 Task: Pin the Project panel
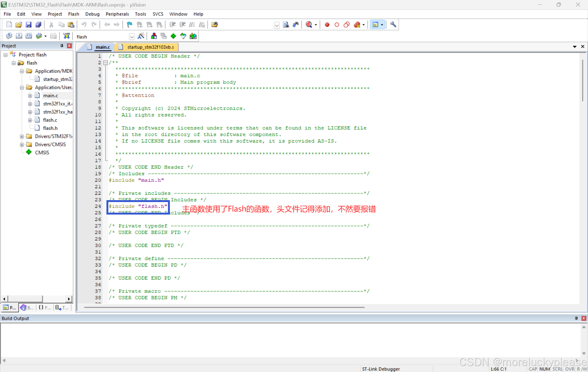coord(62,46)
